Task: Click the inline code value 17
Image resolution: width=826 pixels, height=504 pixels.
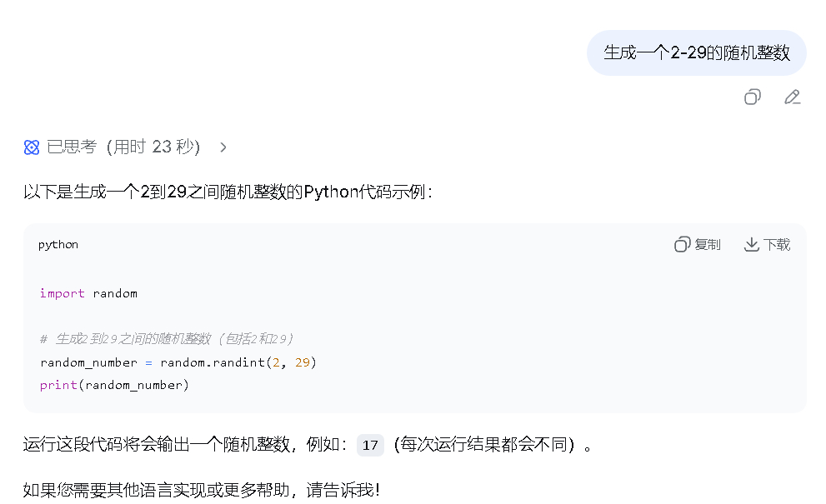Action: (x=370, y=445)
